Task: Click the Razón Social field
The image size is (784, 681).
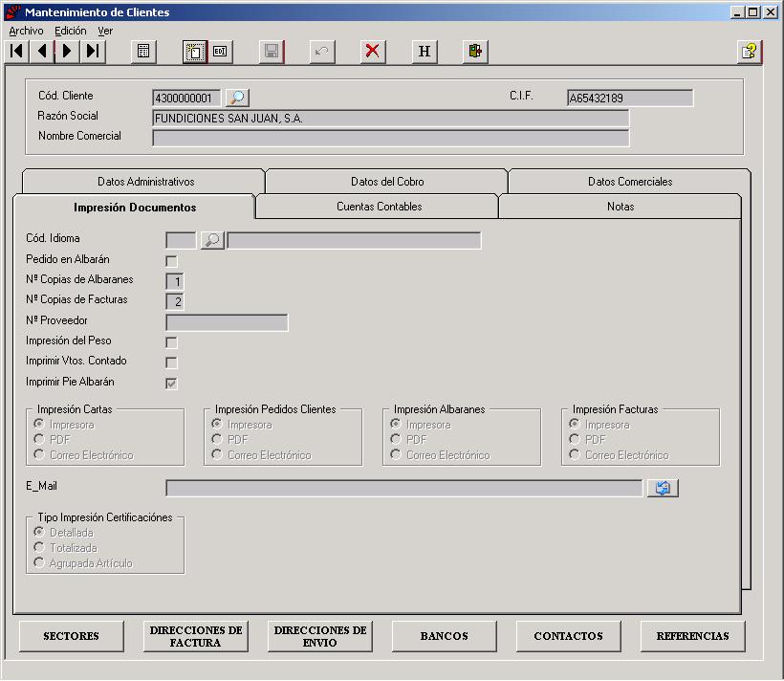Action: click(x=390, y=118)
